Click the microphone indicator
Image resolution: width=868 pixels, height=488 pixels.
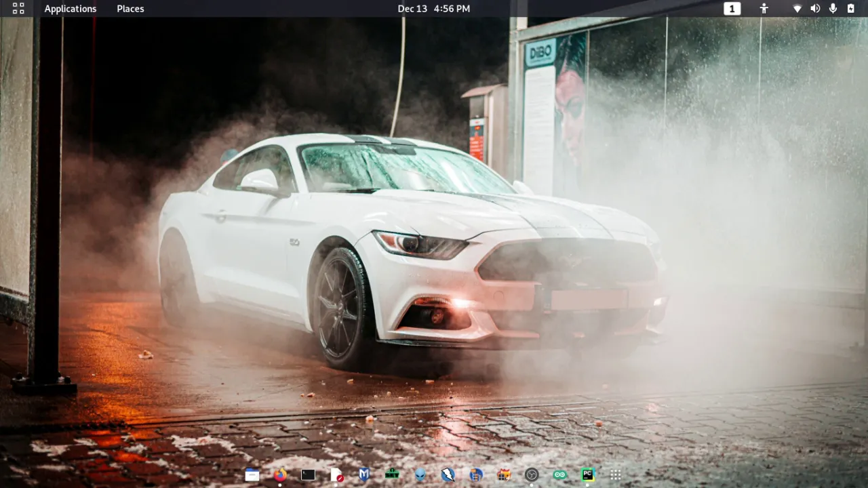point(833,9)
